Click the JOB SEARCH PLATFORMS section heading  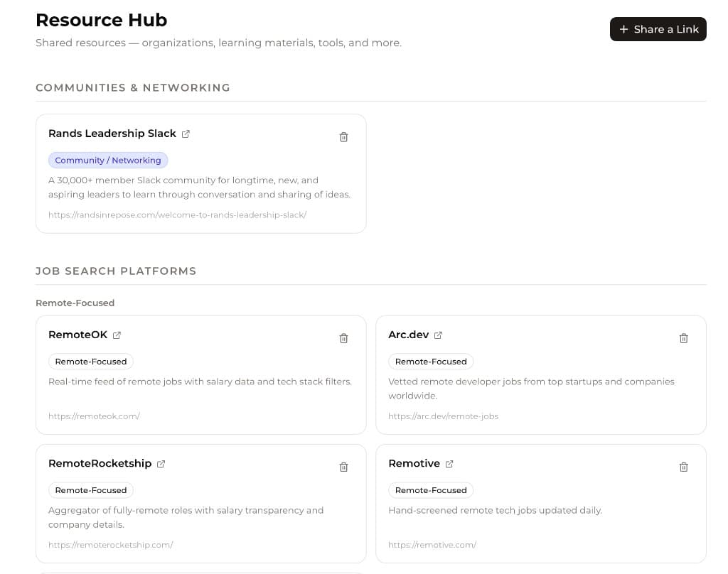pos(116,271)
